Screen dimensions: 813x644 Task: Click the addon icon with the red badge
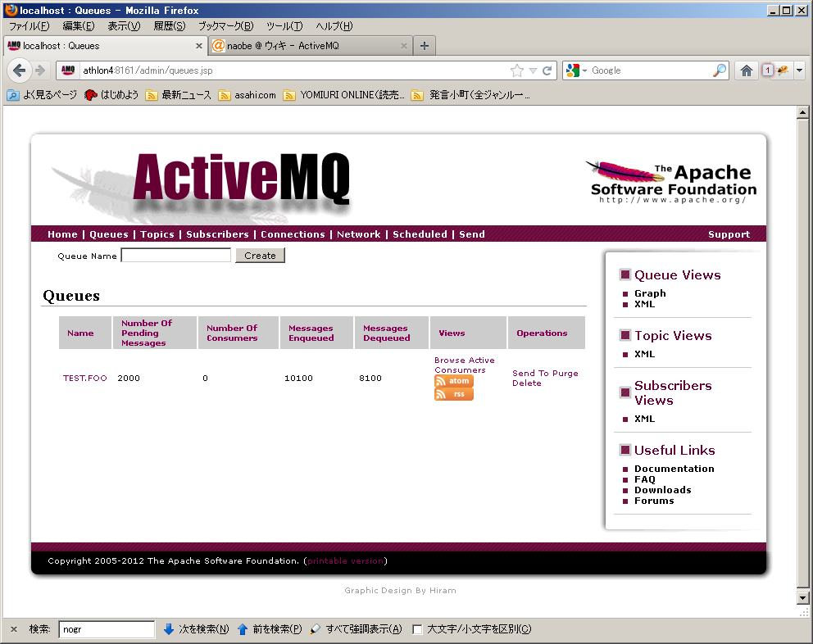click(x=775, y=70)
